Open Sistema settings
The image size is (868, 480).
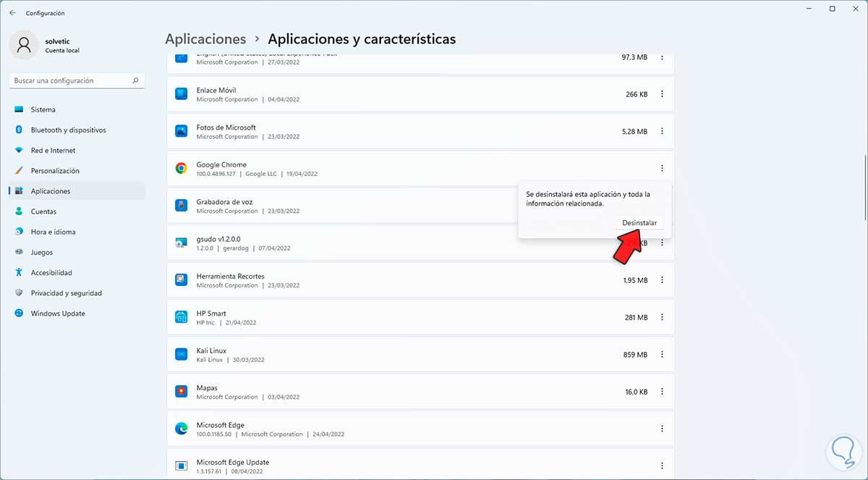pos(77,110)
